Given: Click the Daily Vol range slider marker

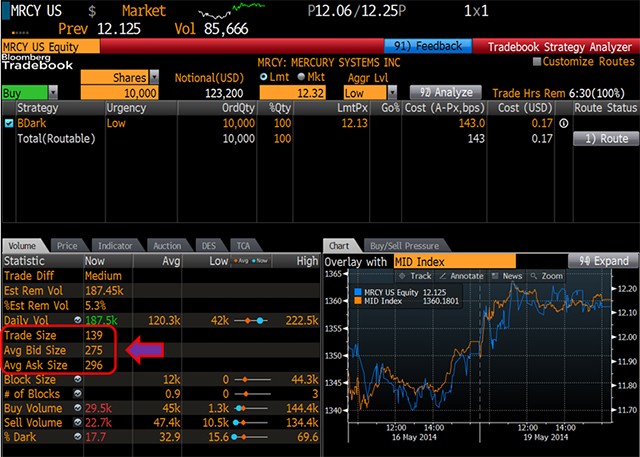Looking at the screenshot, I should pos(260,318).
